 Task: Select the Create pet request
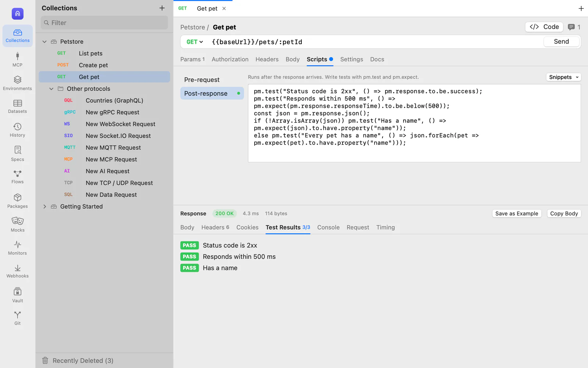pyautogui.click(x=104, y=65)
